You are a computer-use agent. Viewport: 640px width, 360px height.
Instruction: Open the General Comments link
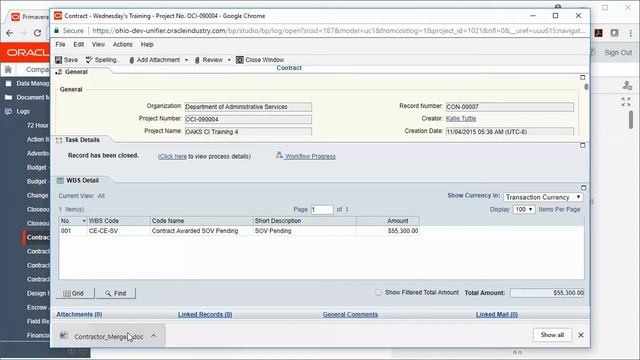click(x=350, y=314)
